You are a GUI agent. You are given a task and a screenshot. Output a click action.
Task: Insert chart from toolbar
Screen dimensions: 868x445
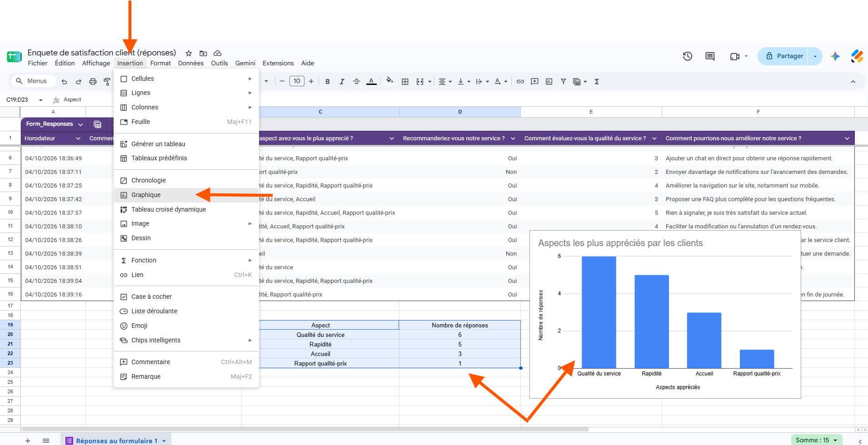549,82
